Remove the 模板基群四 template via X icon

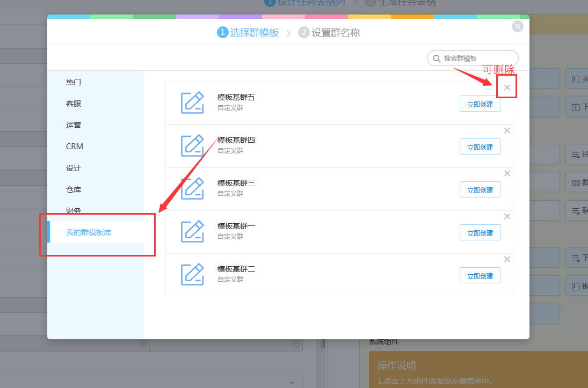click(x=507, y=130)
